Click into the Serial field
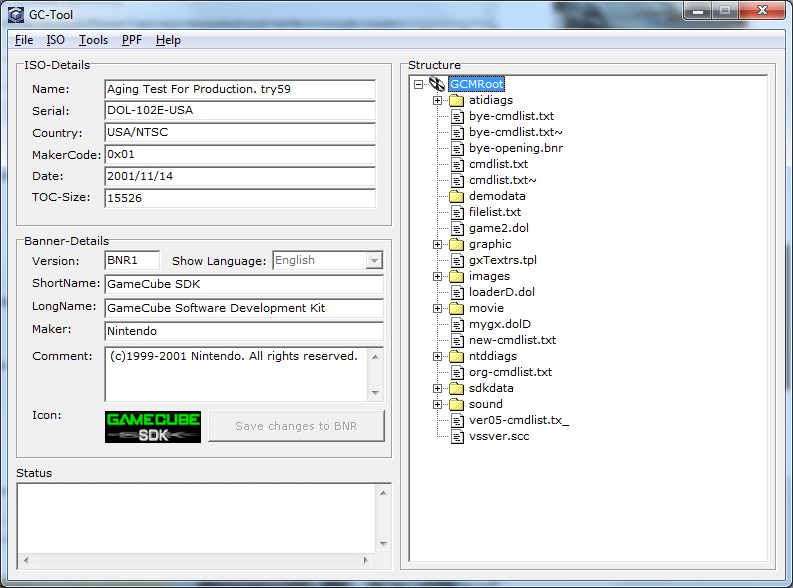Screen dimensions: 793x588 pos(240,111)
